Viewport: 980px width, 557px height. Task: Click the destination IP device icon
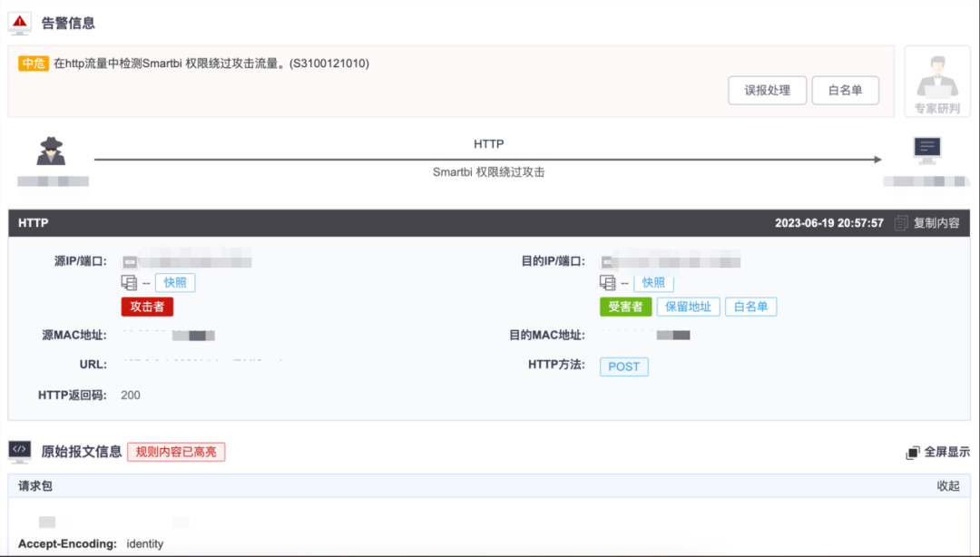(x=607, y=262)
